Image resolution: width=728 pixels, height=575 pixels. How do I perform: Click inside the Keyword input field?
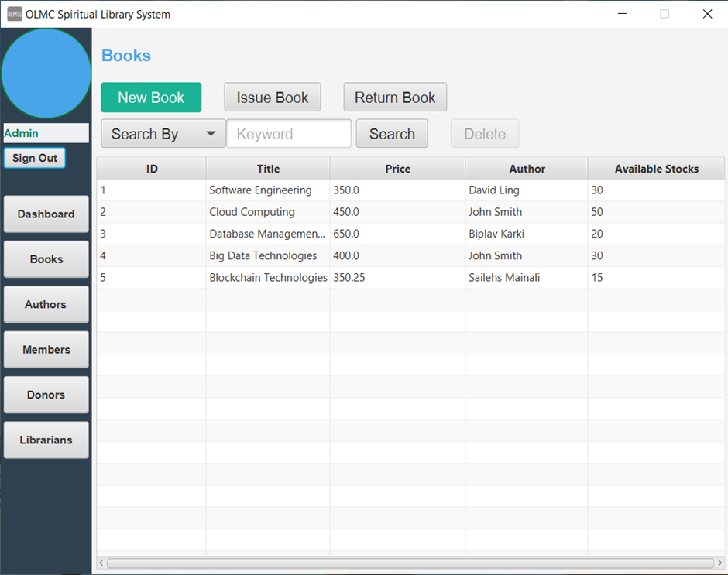tap(289, 133)
